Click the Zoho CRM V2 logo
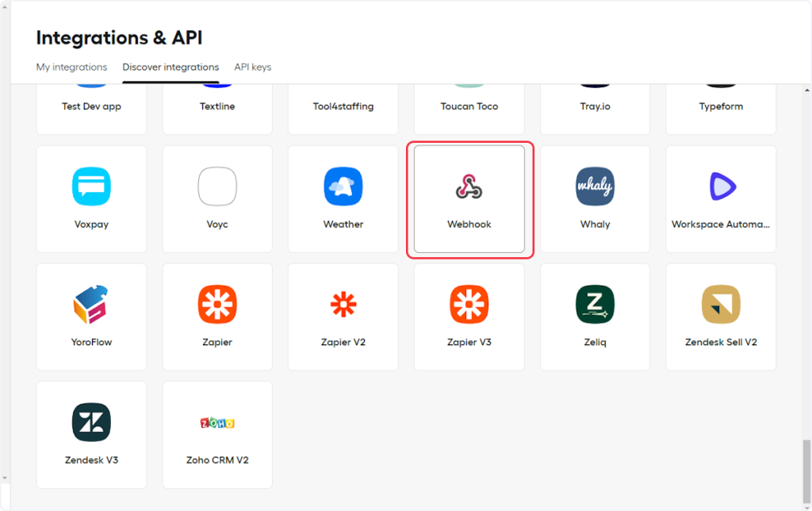812x511 pixels. [217, 422]
